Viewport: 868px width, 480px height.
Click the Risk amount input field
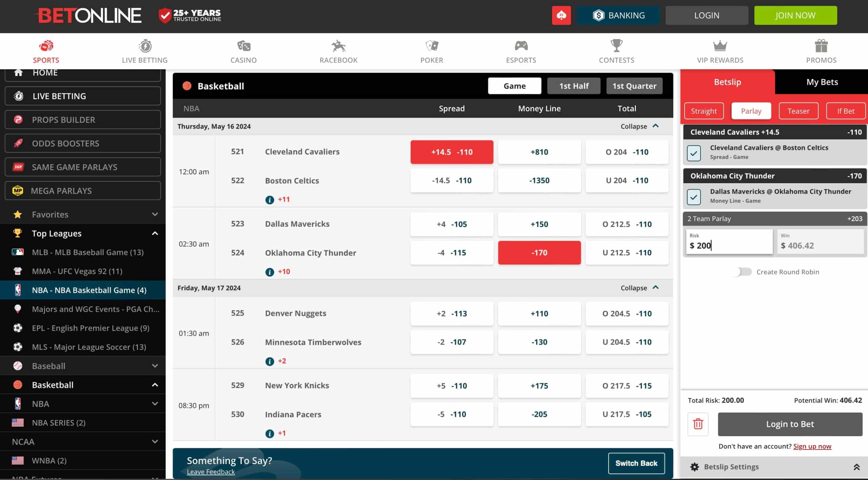click(729, 242)
